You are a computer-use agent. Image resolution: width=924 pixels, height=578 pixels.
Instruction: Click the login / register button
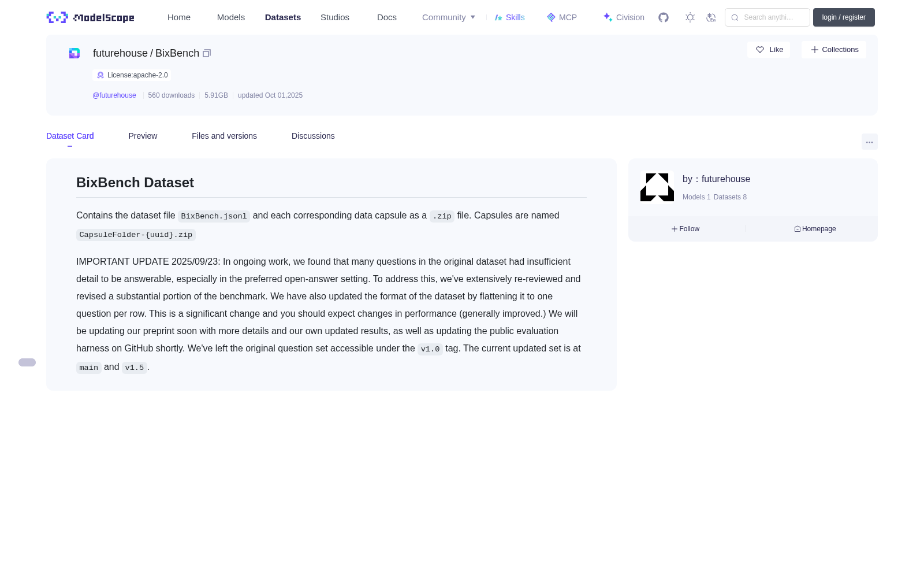(x=844, y=17)
